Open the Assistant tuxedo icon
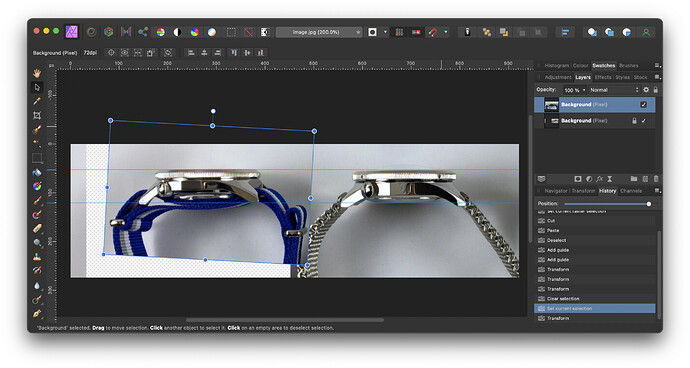The height and width of the screenshot is (368, 690). pos(467,32)
